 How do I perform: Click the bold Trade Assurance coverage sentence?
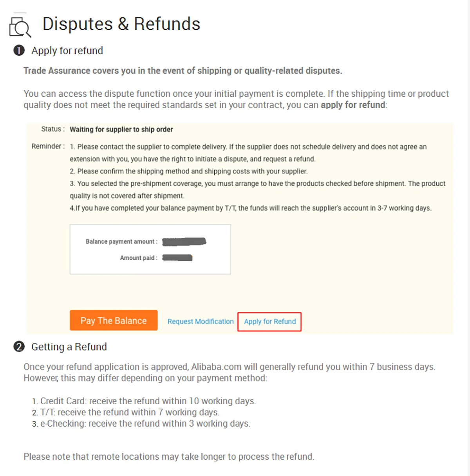[183, 71]
